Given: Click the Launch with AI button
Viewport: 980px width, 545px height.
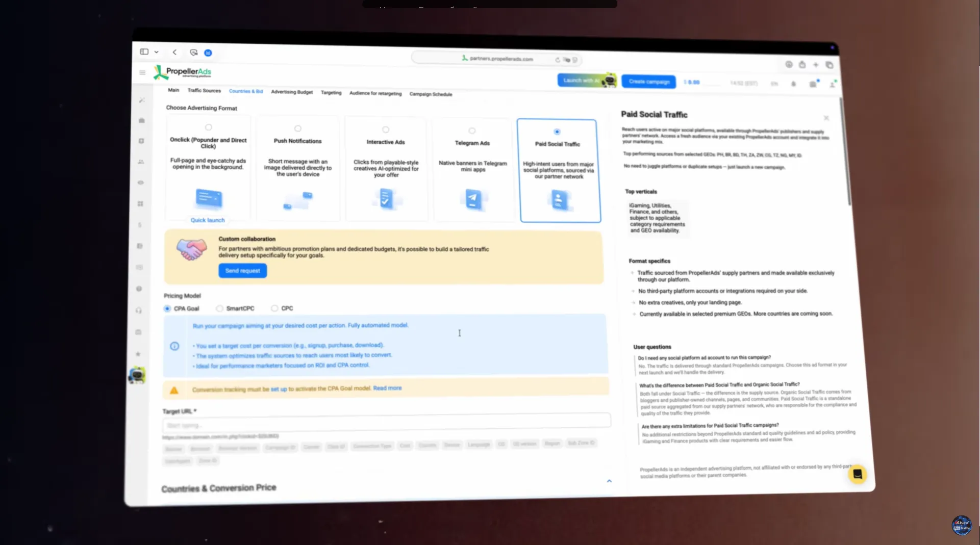Looking at the screenshot, I should tap(587, 80).
